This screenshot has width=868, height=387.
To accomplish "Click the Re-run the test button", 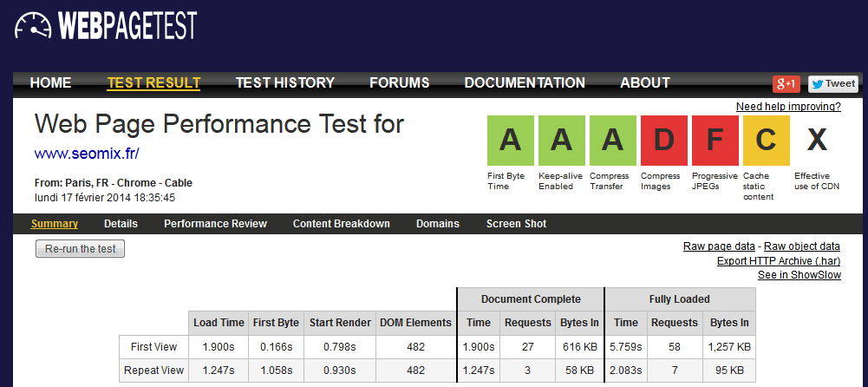I will click(81, 248).
